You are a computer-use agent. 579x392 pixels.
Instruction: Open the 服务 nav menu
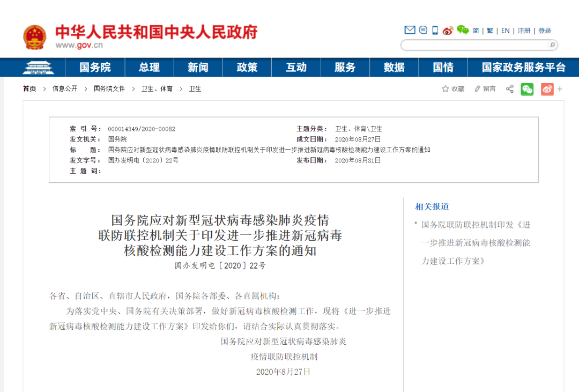click(345, 67)
